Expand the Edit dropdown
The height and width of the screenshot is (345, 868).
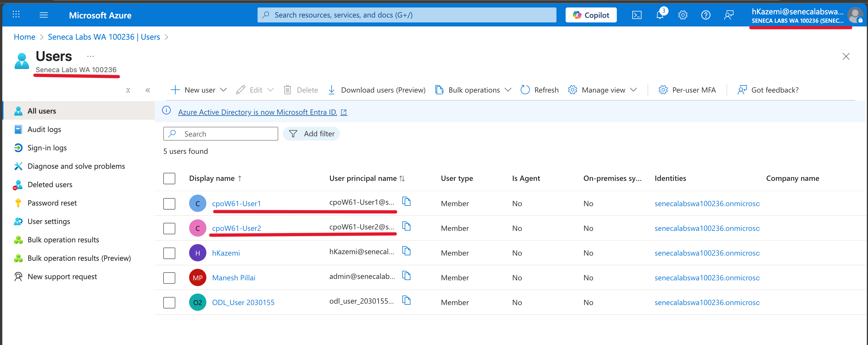pos(270,90)
